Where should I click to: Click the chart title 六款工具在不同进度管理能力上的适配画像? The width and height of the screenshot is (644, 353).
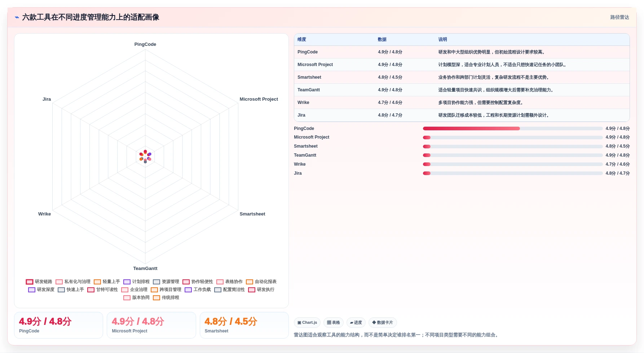[x=91, y=17]
